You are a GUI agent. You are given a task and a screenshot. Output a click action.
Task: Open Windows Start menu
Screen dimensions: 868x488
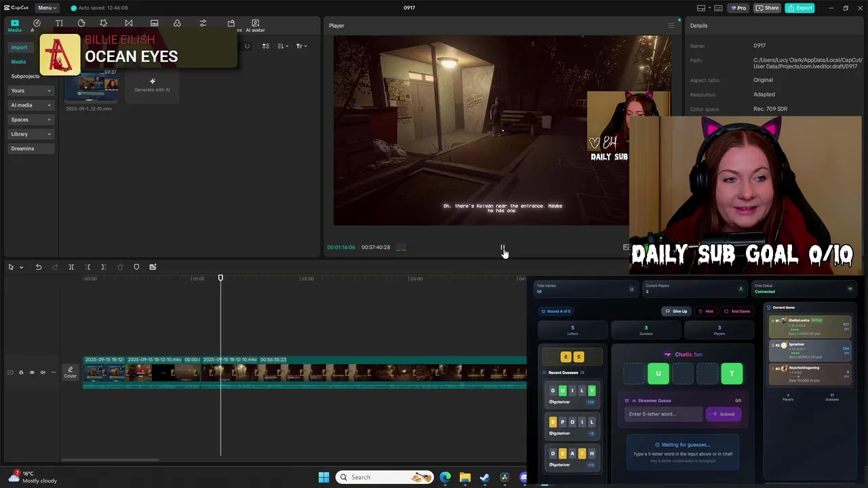(x=323, y=477)
